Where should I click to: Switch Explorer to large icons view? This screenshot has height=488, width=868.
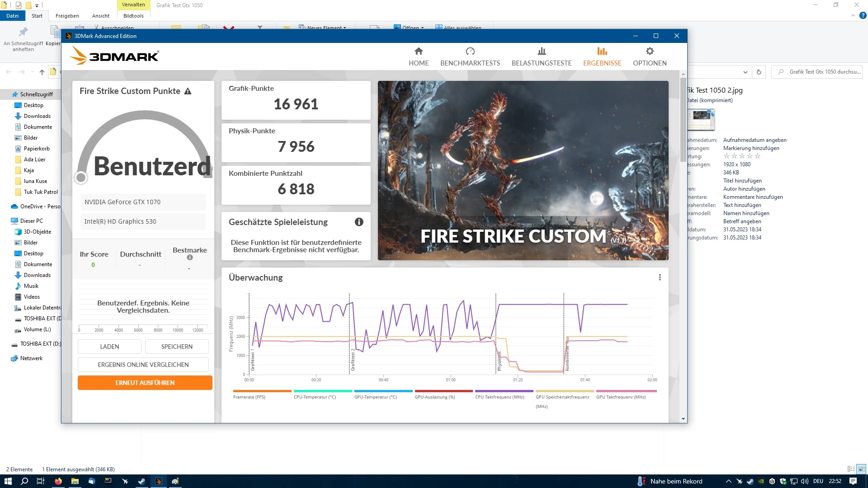point(861,469)
